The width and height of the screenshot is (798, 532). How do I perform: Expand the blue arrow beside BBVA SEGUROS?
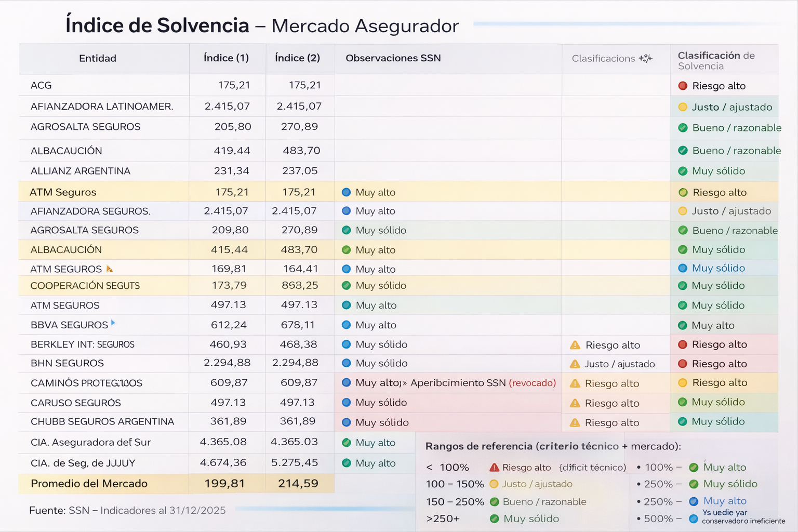(113, 323)
